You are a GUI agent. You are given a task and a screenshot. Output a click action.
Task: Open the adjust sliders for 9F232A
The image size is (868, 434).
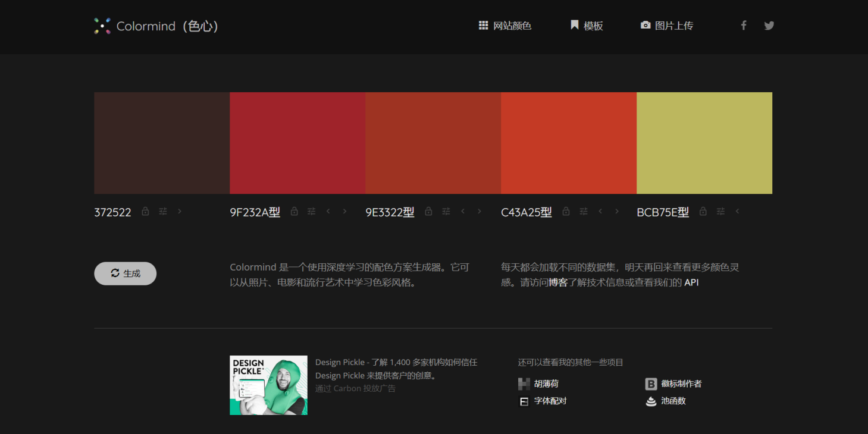[311, 211]
